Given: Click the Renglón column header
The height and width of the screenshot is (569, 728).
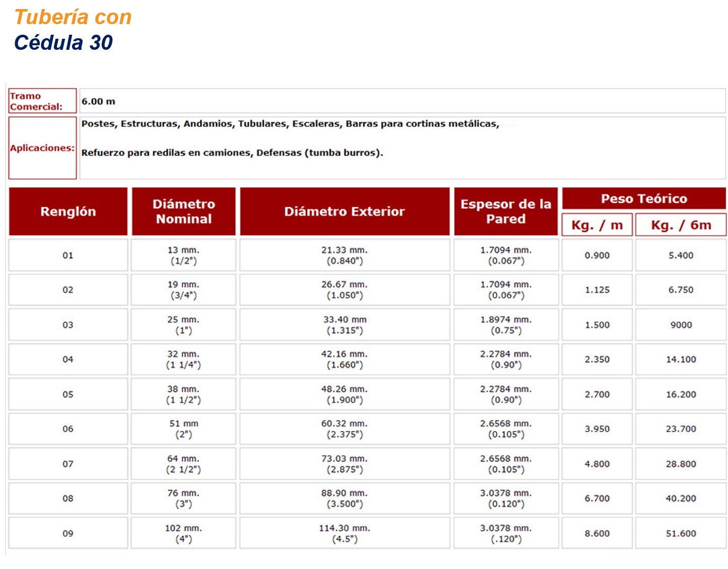Looking at the screenshot, I should click(x=68, y=211).
